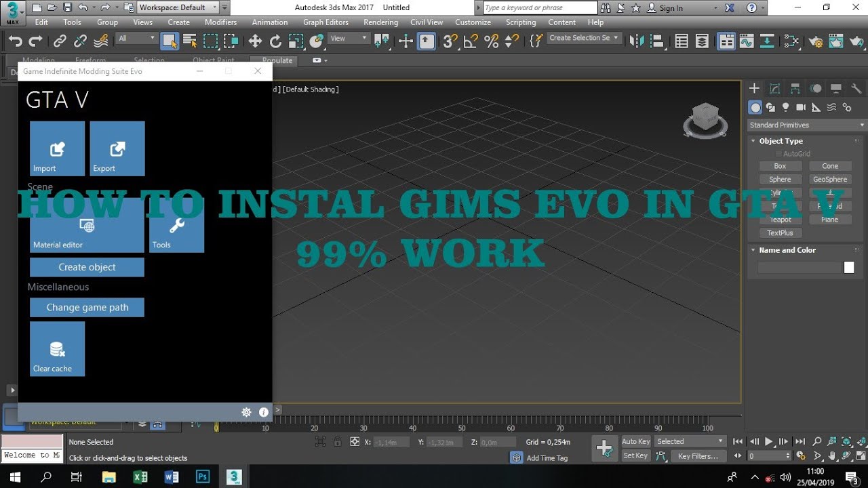868x488 pixels.
Task: Click the white object color swatch
Action: pyautogui.click(x=849, y=268)
